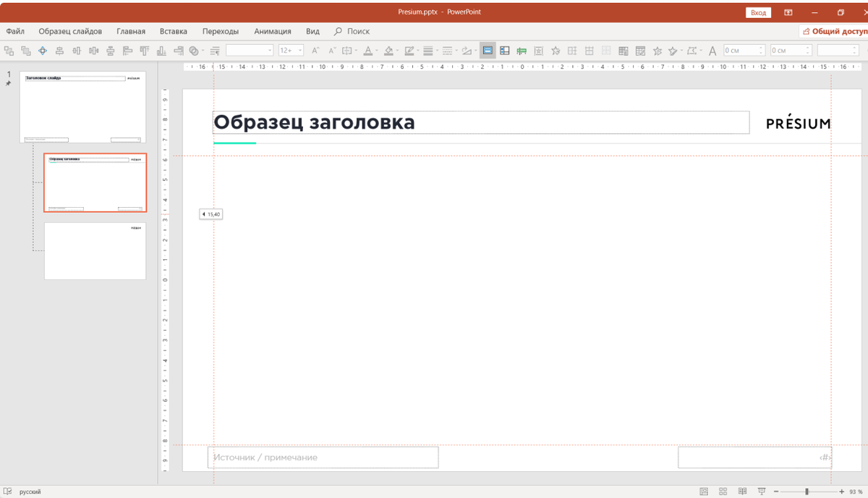Image resolution: width=868 pixels, height=498 pixels.
Task: Expand the text box alignment dropdown
Action: (357, 51)
